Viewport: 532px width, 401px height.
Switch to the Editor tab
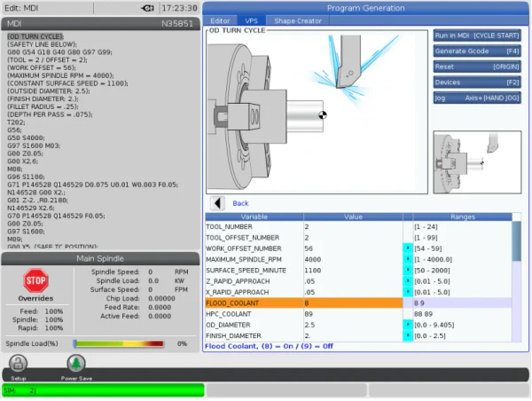220,20
